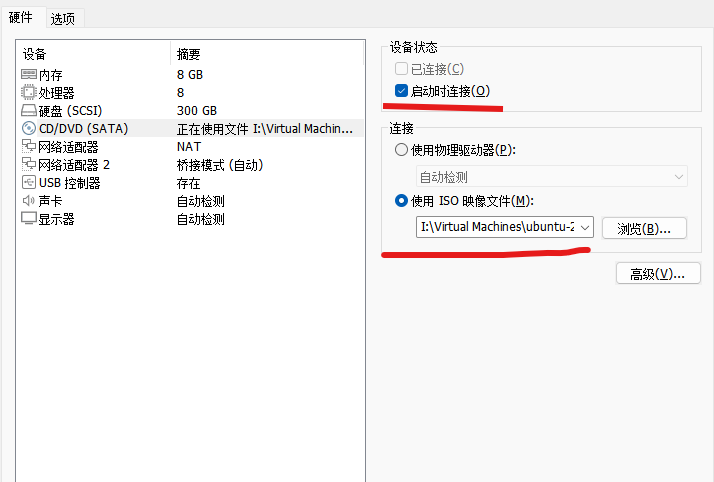The image size is (714, 482).
Task: Click the 桥接模式 (自动) summary value
Action: 220,165
